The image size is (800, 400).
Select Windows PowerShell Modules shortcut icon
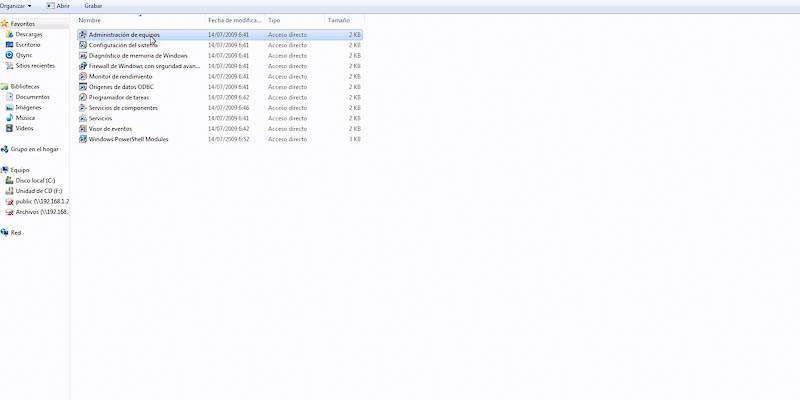(x=83, y=139)
